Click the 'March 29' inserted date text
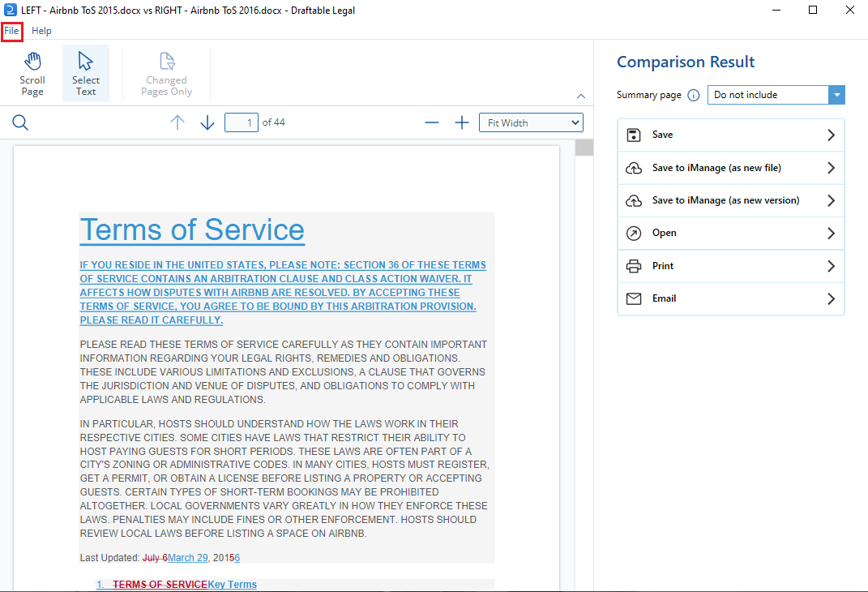This screenshot has width=868, height=592. [x=188, y=558]
